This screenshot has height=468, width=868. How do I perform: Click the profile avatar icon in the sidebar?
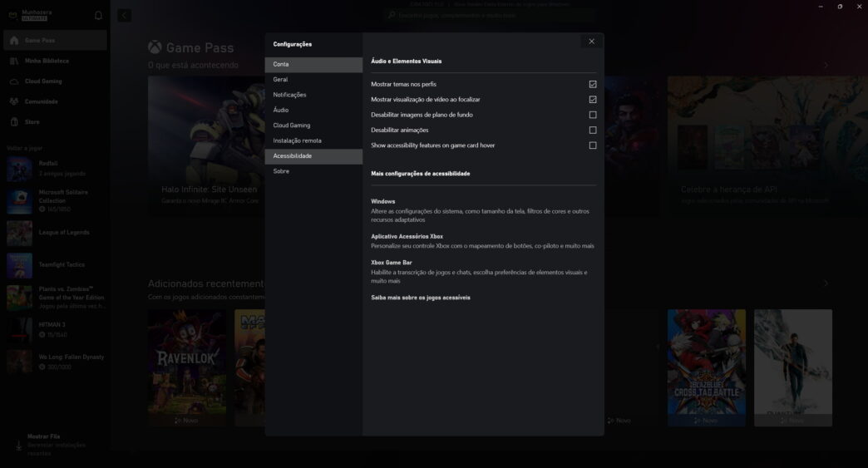pyautogui.click(x=12, y=16)
